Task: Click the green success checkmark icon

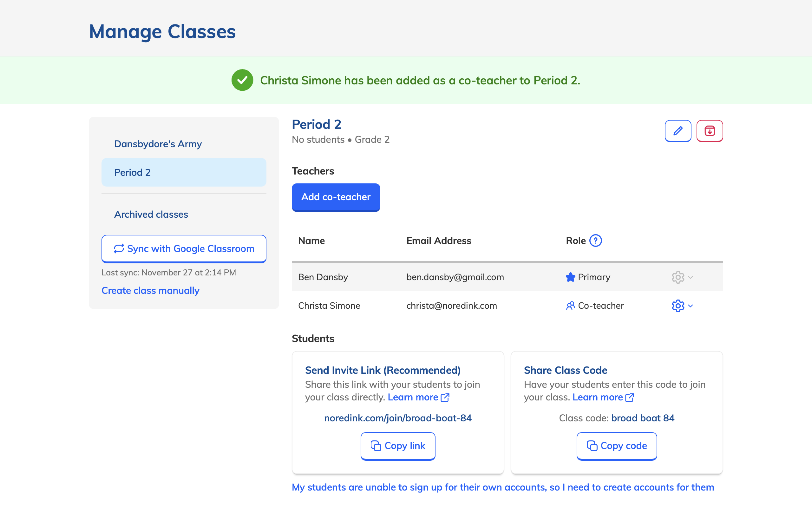Action: (242, 80)
